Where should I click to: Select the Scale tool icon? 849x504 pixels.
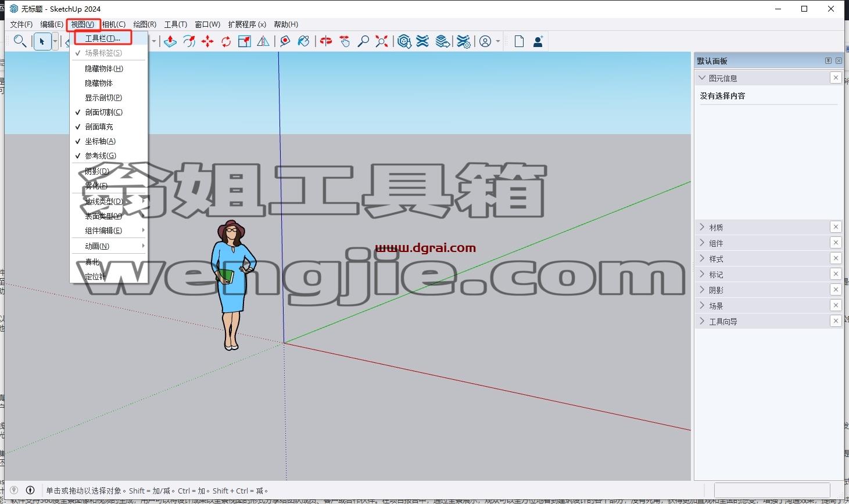point(245,41)
